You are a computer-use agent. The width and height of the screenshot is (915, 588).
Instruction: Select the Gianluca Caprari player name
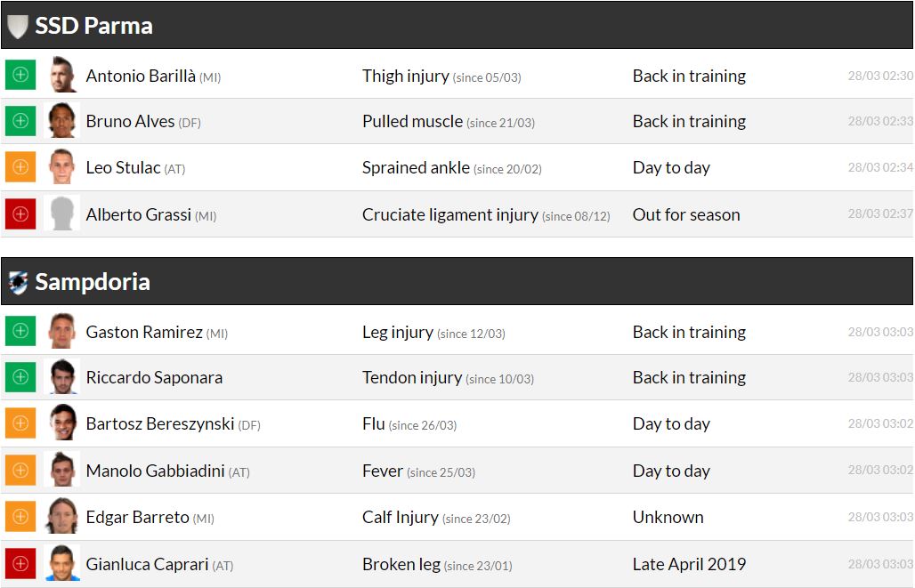tap(146, 564)
